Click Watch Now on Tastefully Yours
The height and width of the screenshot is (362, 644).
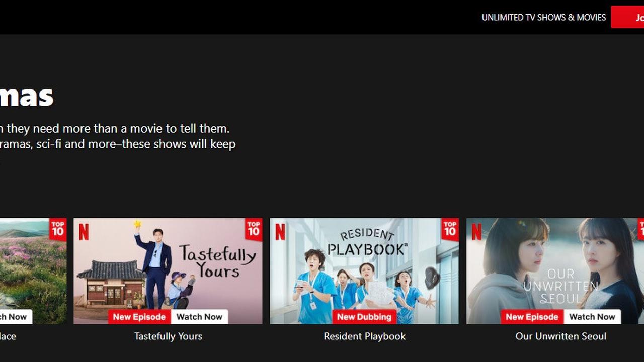pyautogui.click(x=199, y=317)
